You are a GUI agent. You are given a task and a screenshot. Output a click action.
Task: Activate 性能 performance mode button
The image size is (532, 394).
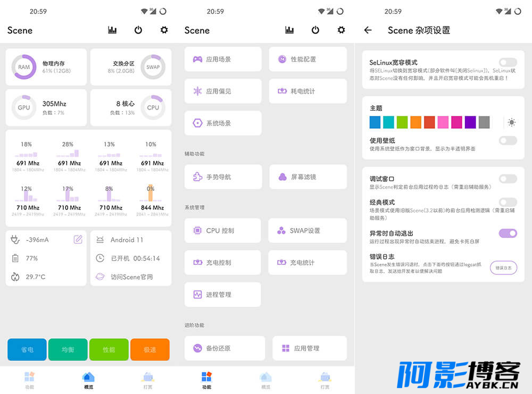point(109,349)
